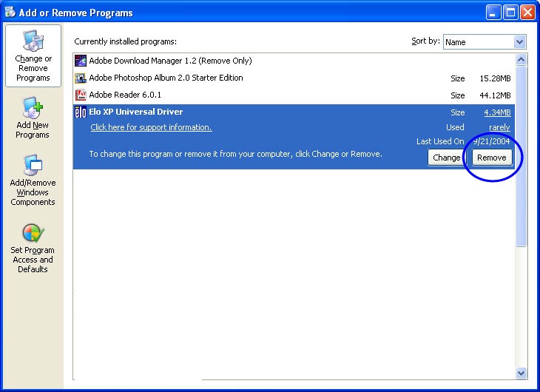Viewport: 540px width, 392px height.
Task: Click the rarely usage link
Action: (499, 127)
